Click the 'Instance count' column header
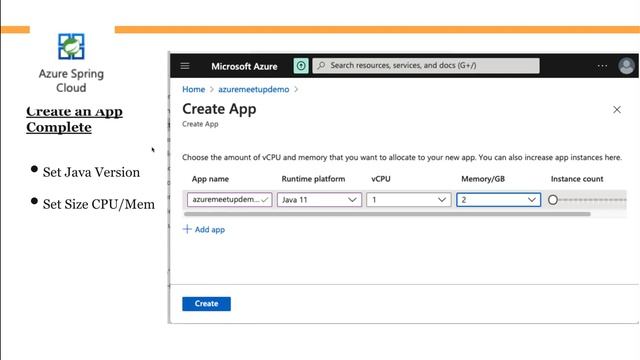 click(x=577, y=179)
